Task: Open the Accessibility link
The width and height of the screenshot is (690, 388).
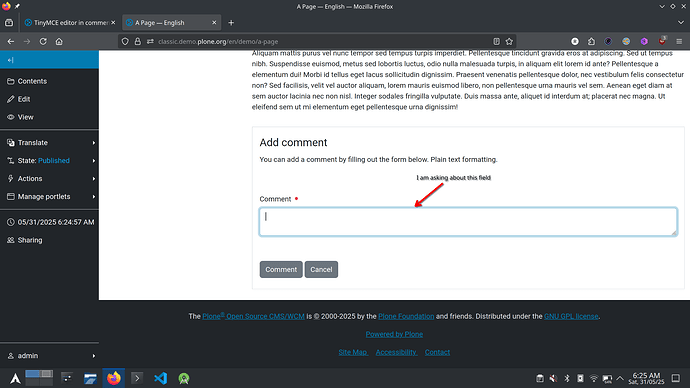Action: point(396,352)
